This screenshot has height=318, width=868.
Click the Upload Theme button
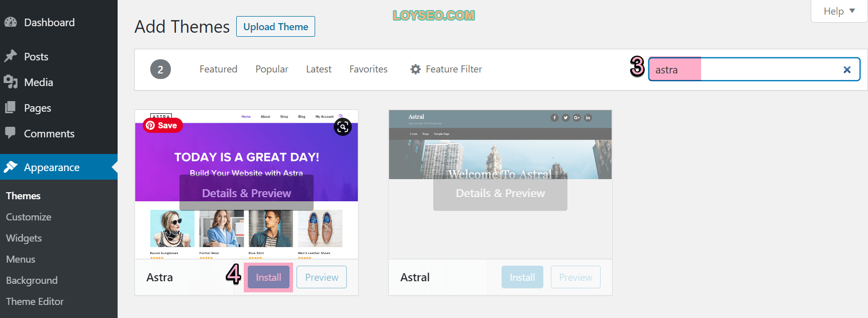275,27
